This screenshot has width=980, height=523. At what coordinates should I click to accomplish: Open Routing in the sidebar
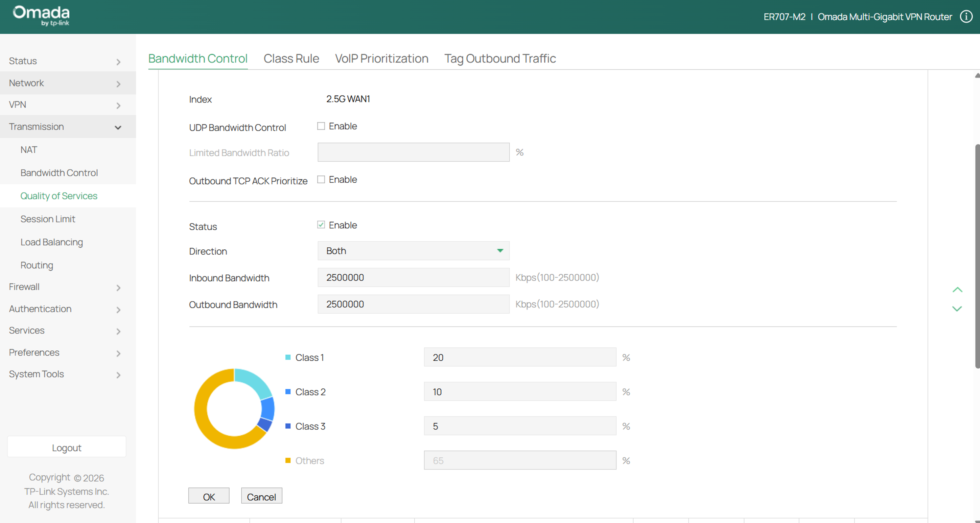pos(37,265)
